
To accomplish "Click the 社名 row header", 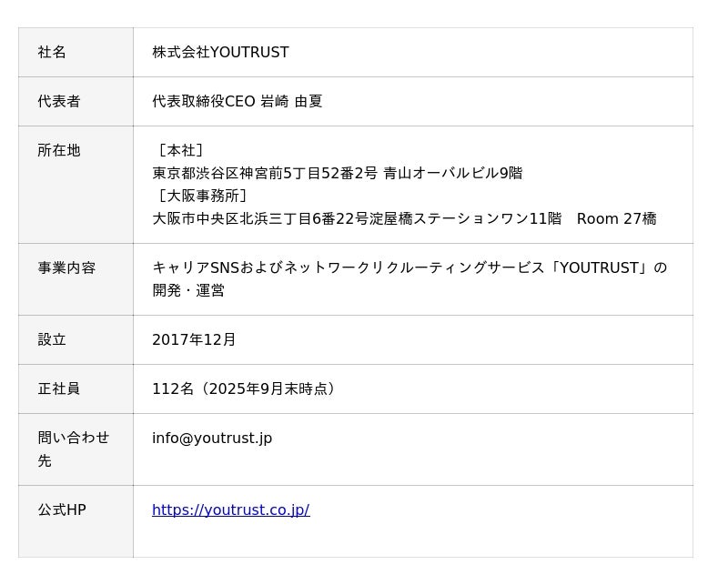I will pos(52,52).
